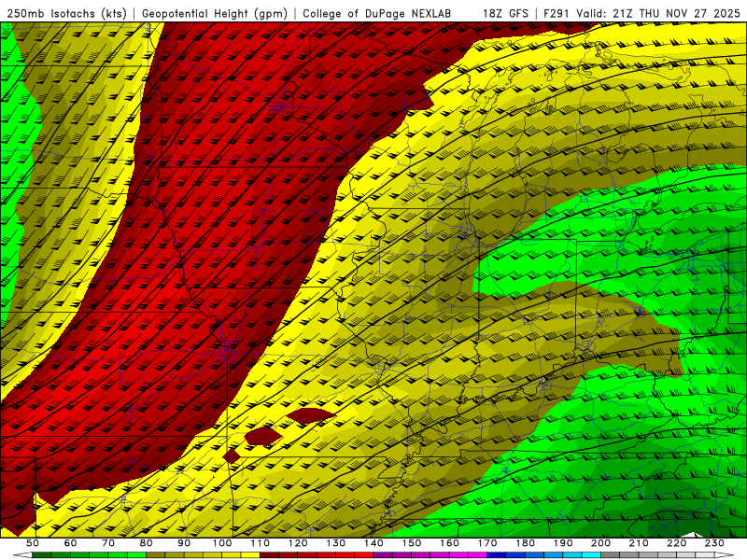The image size is (747, 560).
Task: Click the 160 label on the color scale
Action: pos(450,543)
